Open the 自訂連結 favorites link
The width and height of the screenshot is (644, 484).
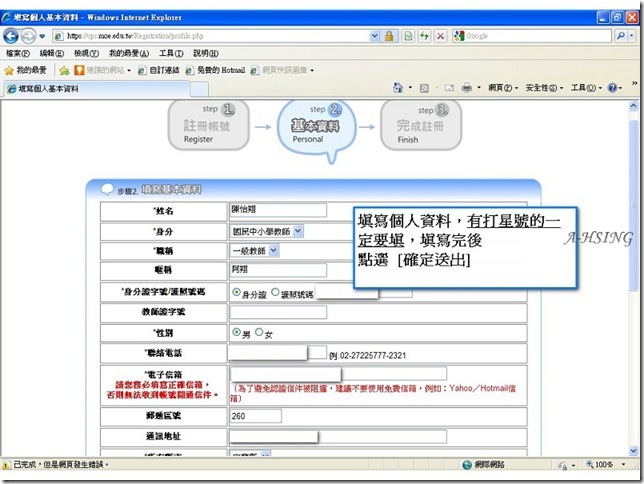point(159,71)
